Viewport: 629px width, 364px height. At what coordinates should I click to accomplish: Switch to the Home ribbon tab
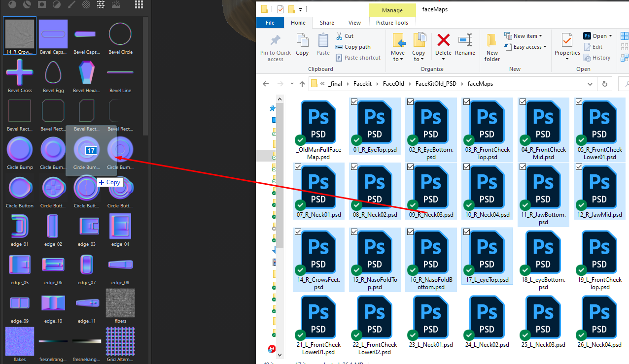click(298, 23)
